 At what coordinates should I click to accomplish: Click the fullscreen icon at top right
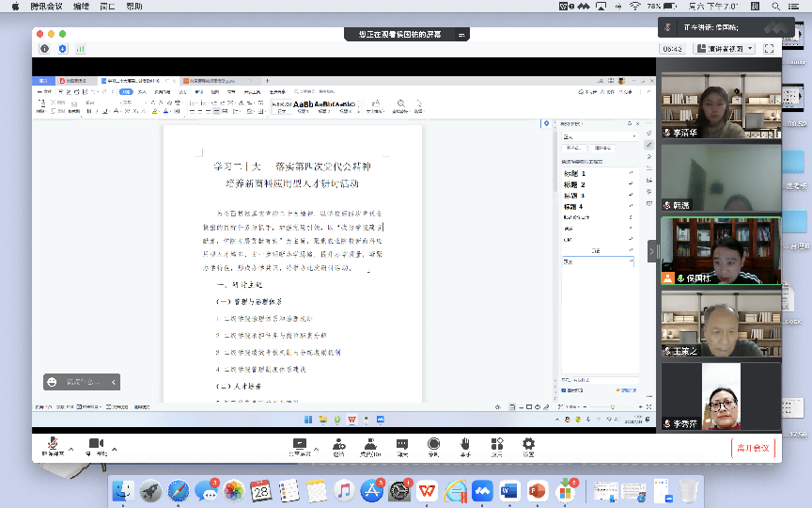coord(769,48)
